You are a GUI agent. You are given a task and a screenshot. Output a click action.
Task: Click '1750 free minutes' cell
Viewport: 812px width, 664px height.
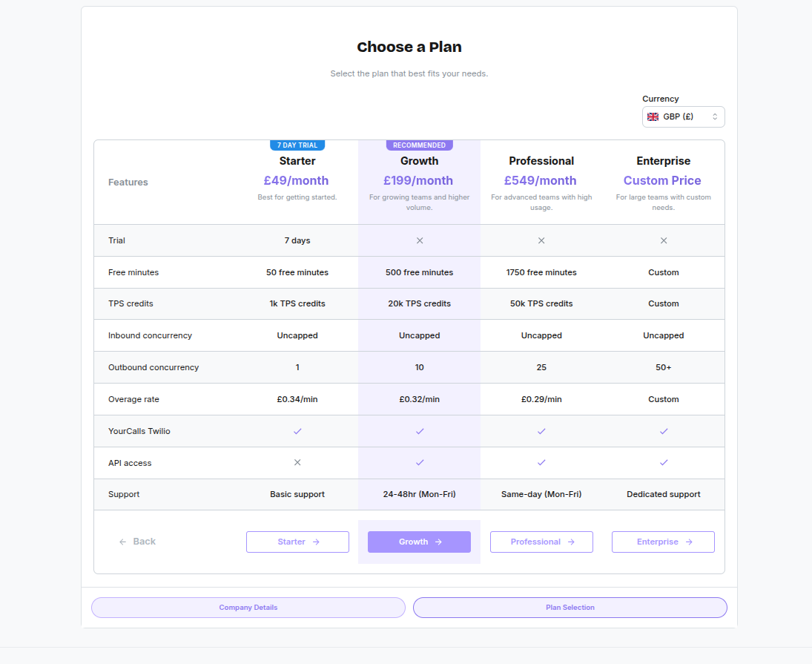pyautogui.click(x=541, y=272)
